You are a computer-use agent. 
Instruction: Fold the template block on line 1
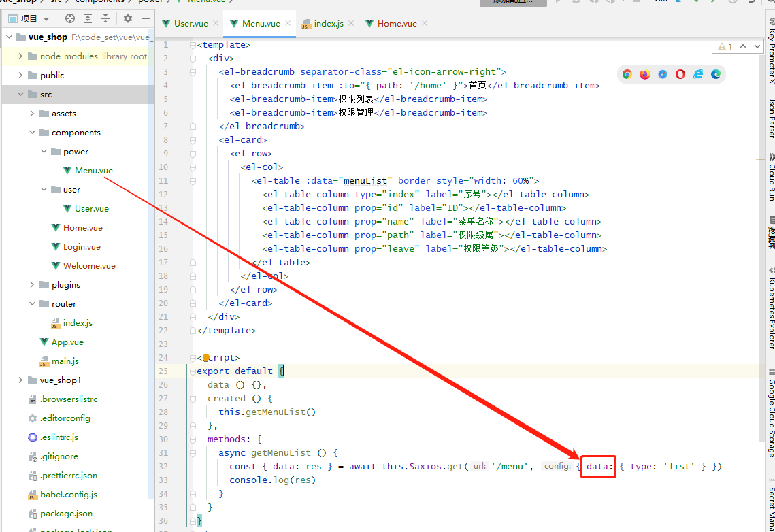pyautogui.click(x=193, y=45)
